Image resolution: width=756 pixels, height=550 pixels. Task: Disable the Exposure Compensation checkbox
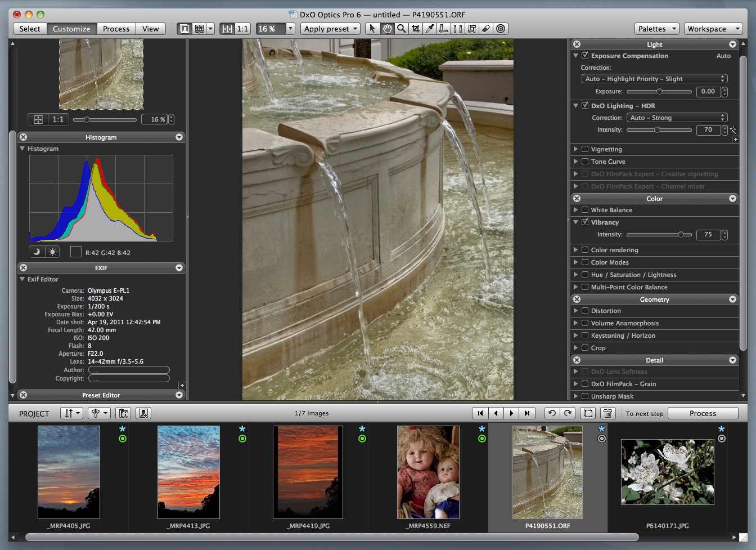(x=585, y=56)
